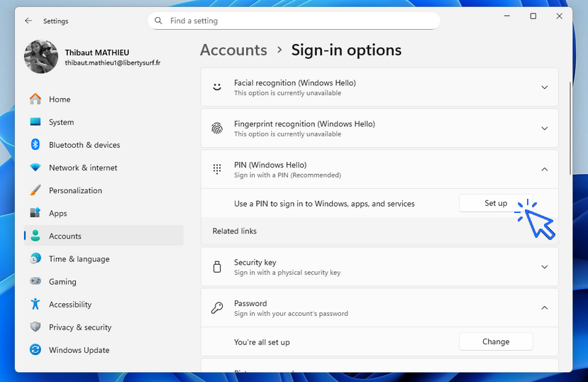
Task: Click the Facial recognition (Windows Hello) title
Action: tap(295, 83)
